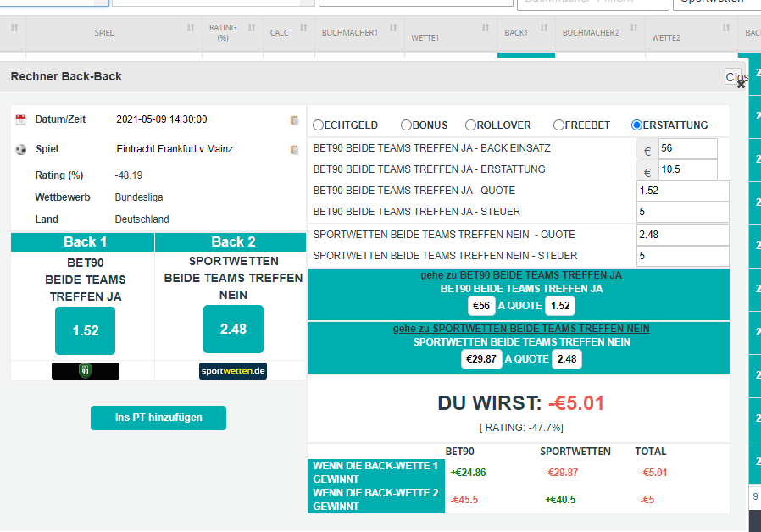Image resolution: width=761 pixels, height=532 pixels.
Task: Sort by the BUCHMACHER2 column arrows
Action: [x=634, y=28]
